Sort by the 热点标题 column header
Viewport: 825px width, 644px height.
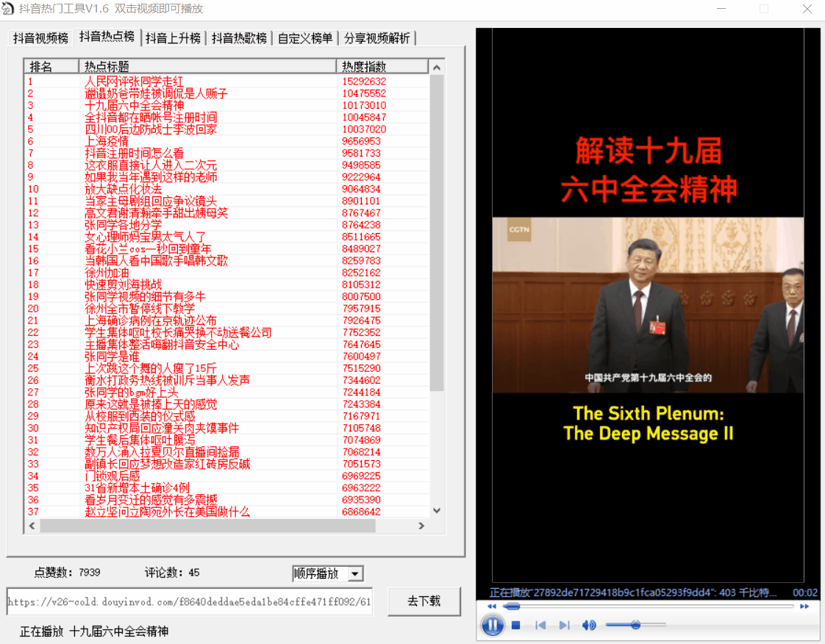click(x=207, y=66)
